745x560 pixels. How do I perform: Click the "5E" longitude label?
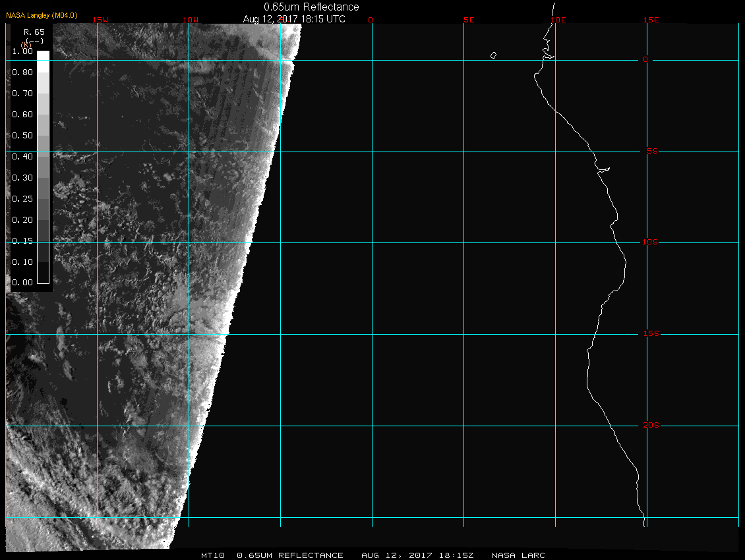click(x=469, y=20)
